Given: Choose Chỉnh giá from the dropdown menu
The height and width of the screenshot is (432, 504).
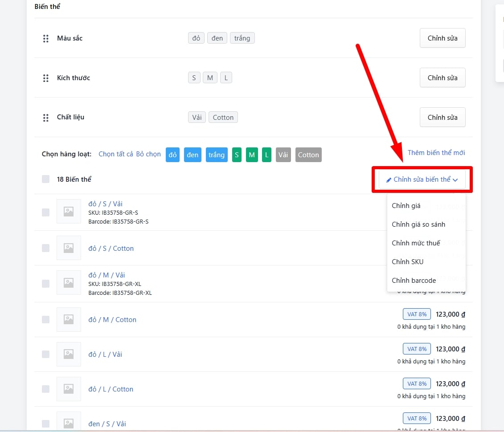Looking at the screenshot, I should (406, 206).
